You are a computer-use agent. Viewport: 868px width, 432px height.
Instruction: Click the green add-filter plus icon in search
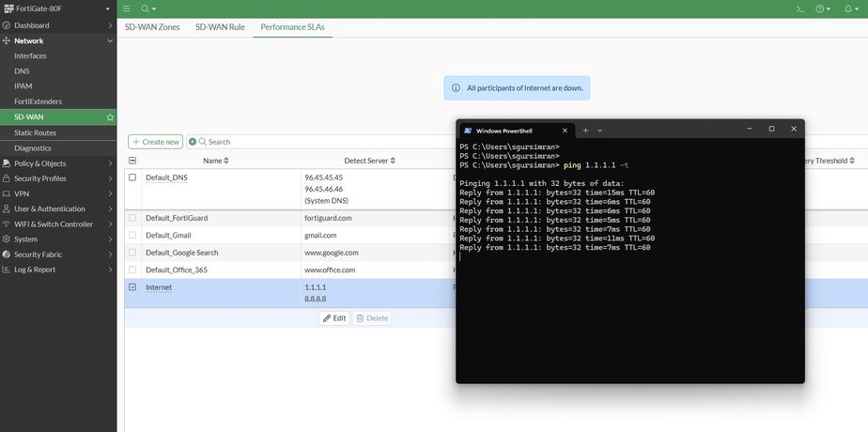click(193, 142)
